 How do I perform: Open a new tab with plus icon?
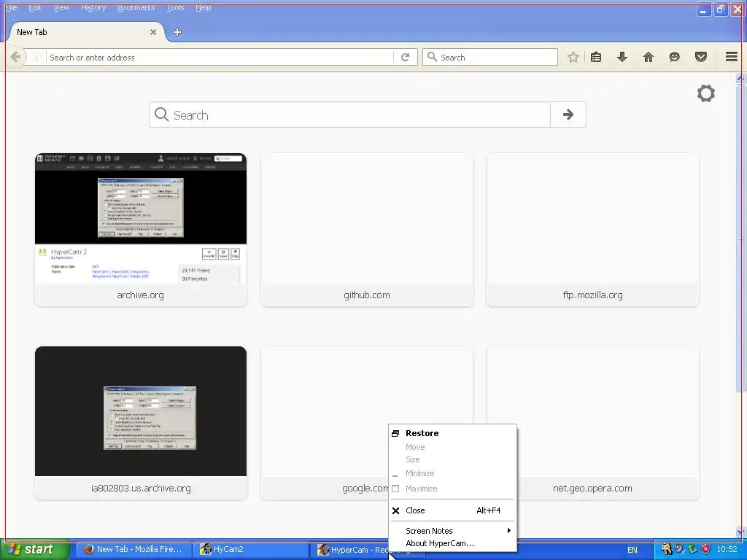pyautogui.click(x=177, y=32)
